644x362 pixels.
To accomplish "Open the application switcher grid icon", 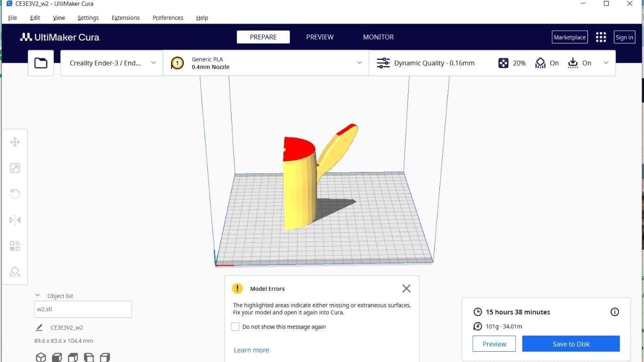I will (x=601, y=37).
